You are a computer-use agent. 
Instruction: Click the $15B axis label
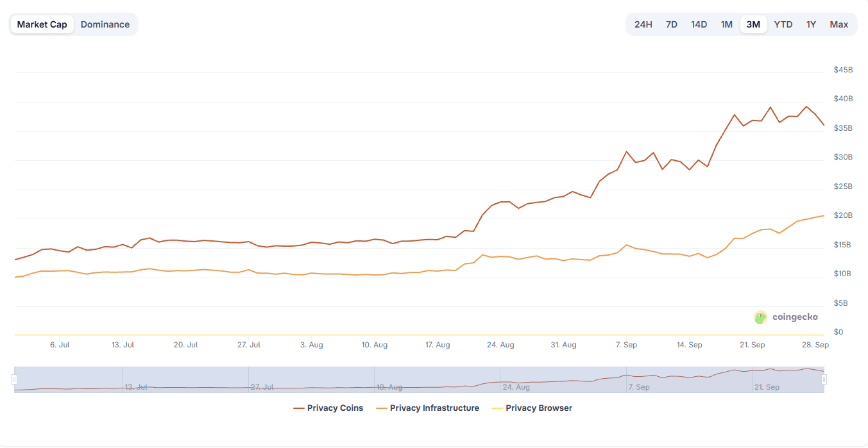[843, 245]
